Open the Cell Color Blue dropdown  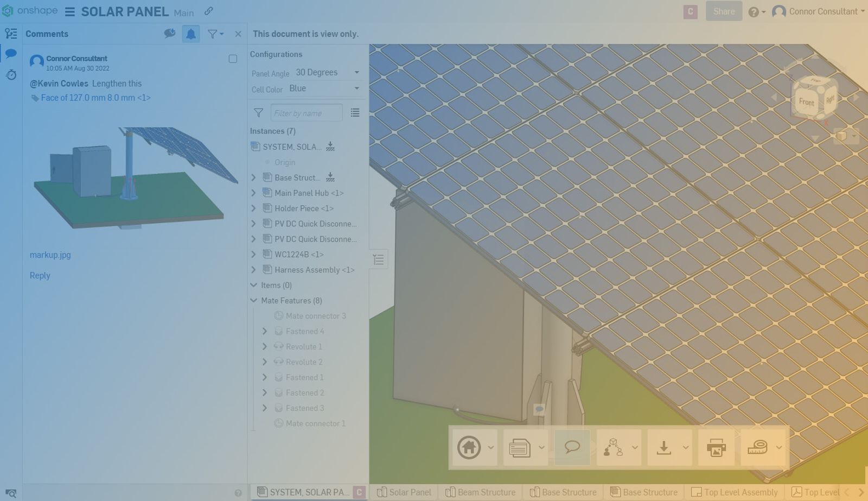click(x=324, y=88)
